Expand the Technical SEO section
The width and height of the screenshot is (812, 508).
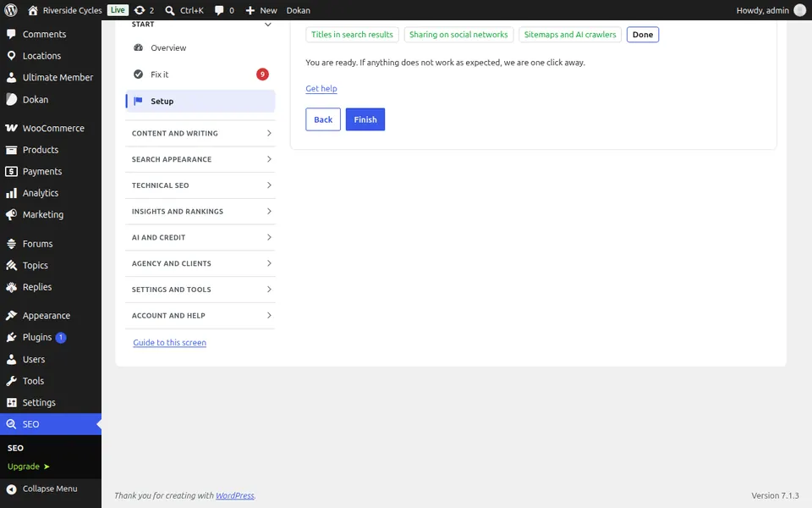coord(200,185)
